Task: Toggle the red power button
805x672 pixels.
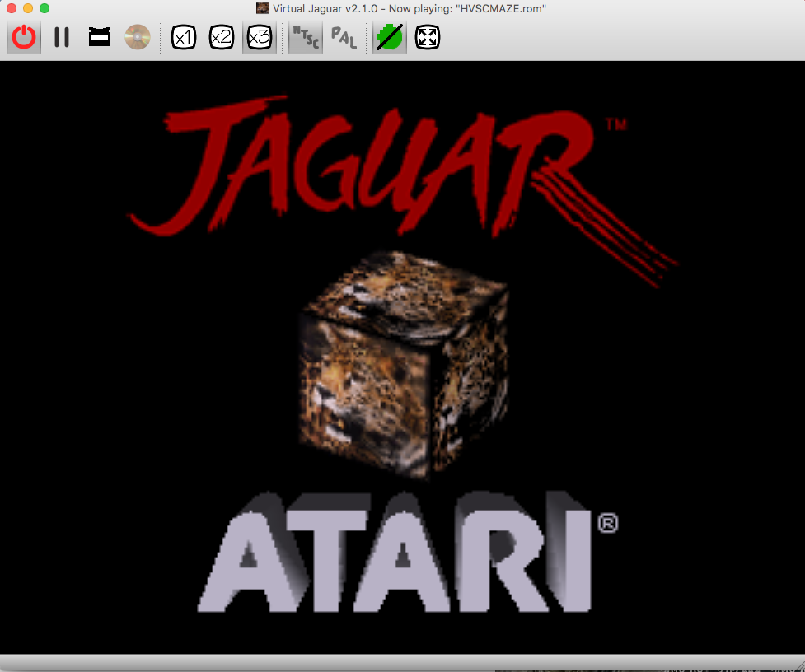Action: pyautogui.click(x=25, y=37)
